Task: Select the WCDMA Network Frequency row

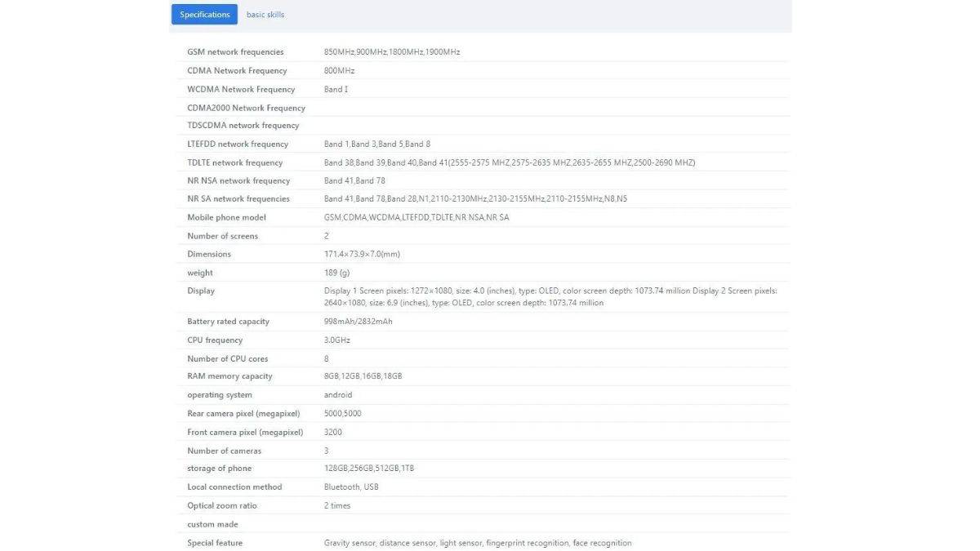Action: click(241, 90)
